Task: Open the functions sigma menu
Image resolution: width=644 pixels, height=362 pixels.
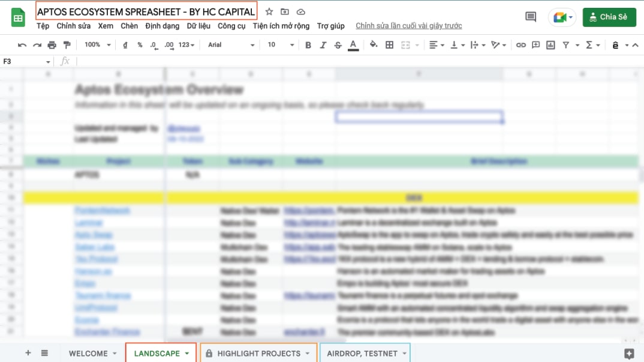Action: (x=592, y=45)
